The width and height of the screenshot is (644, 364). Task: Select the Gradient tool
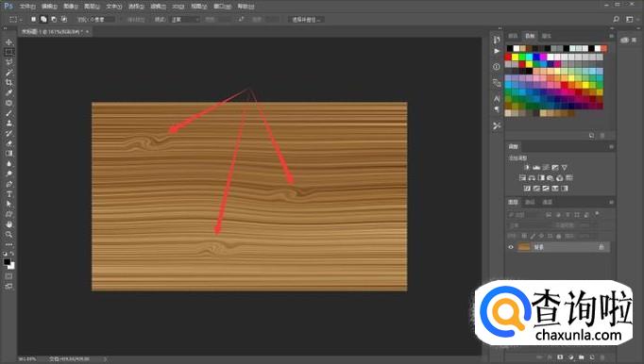[x=8, y=154]
